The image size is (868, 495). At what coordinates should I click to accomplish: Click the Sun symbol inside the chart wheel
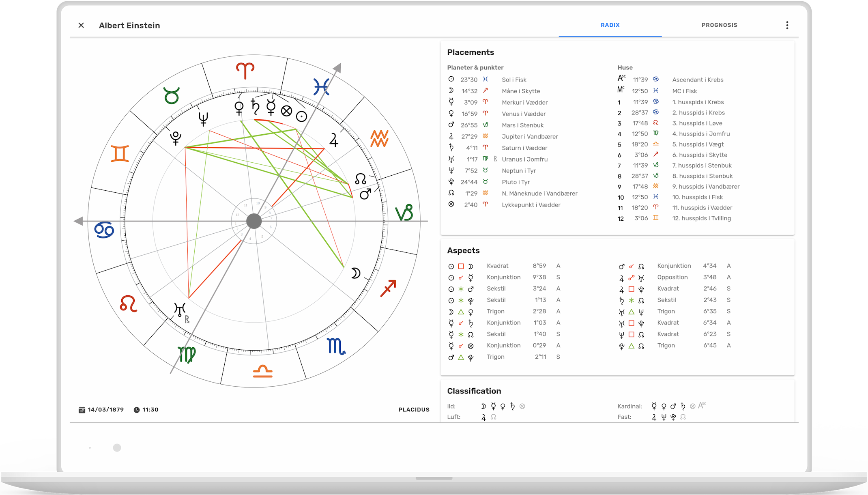(x=301, y=117)
